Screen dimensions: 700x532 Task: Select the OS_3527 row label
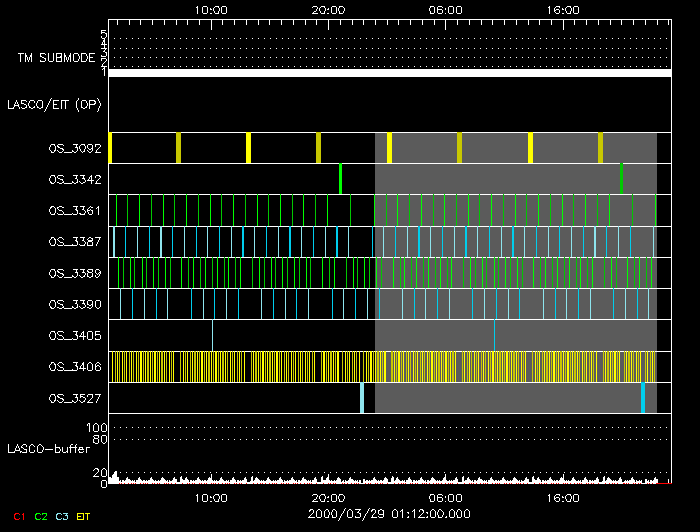pyautogui.click(x=75, y=398)
